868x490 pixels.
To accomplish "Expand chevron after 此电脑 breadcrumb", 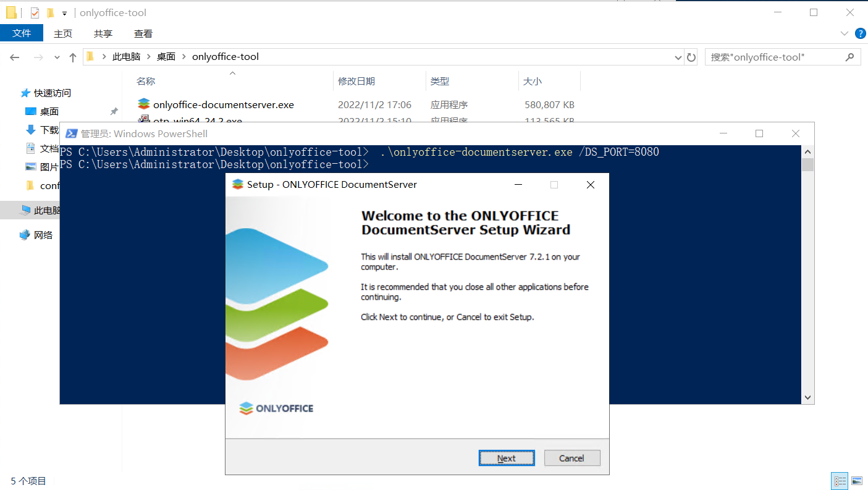I will pyautogui.click(x=149, y=56).
